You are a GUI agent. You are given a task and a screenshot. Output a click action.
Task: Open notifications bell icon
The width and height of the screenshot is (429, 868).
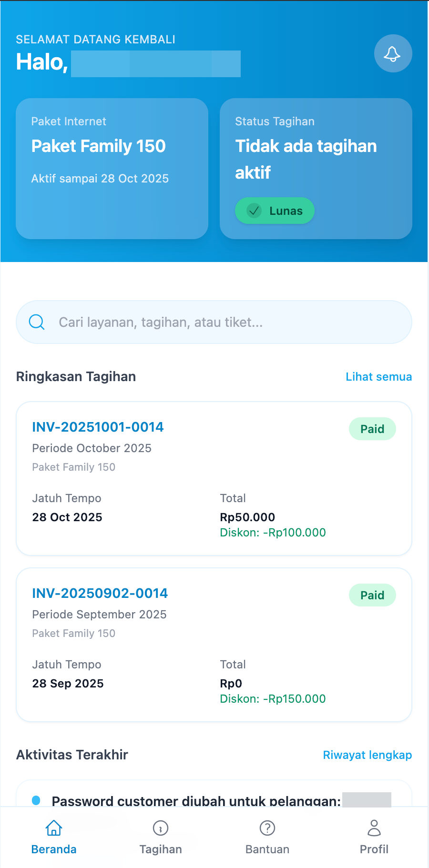pos(393,53)
